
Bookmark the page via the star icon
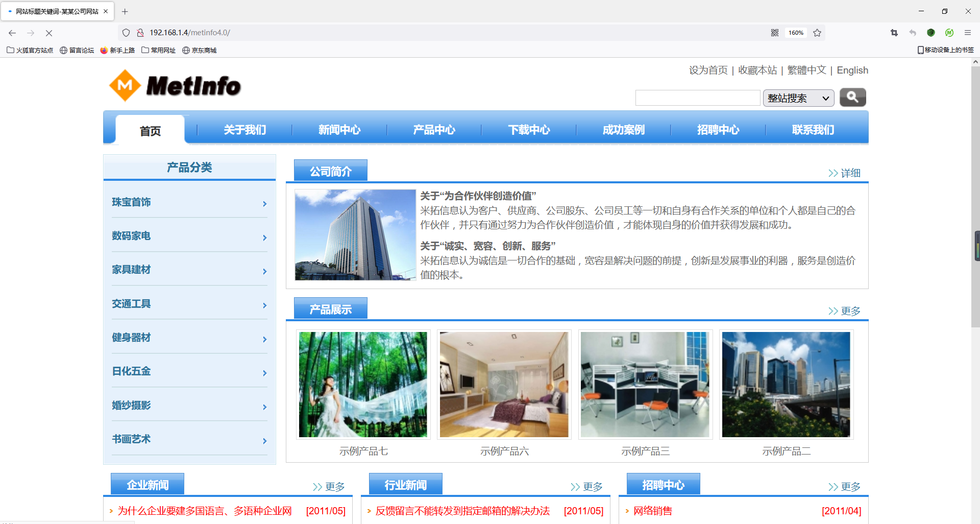[x=817, y=32]
